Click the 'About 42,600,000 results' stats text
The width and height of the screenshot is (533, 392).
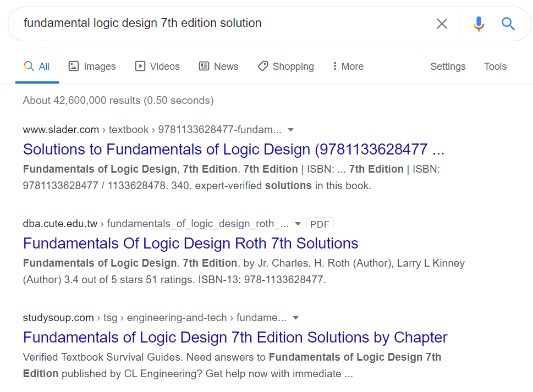[118, 101]
